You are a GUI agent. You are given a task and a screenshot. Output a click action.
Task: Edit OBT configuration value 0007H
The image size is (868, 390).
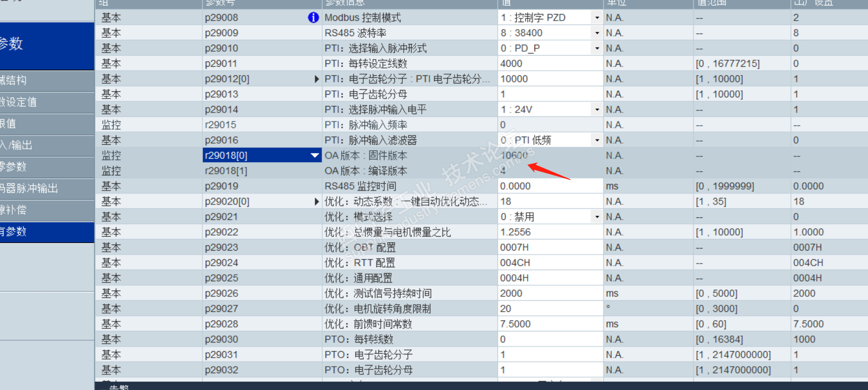(x=550, y=247)
